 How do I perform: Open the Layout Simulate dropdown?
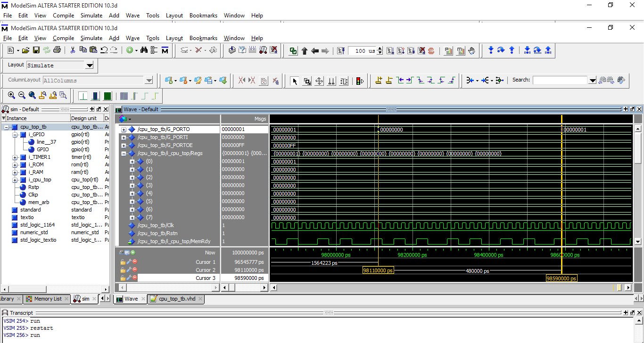point(90,65)
